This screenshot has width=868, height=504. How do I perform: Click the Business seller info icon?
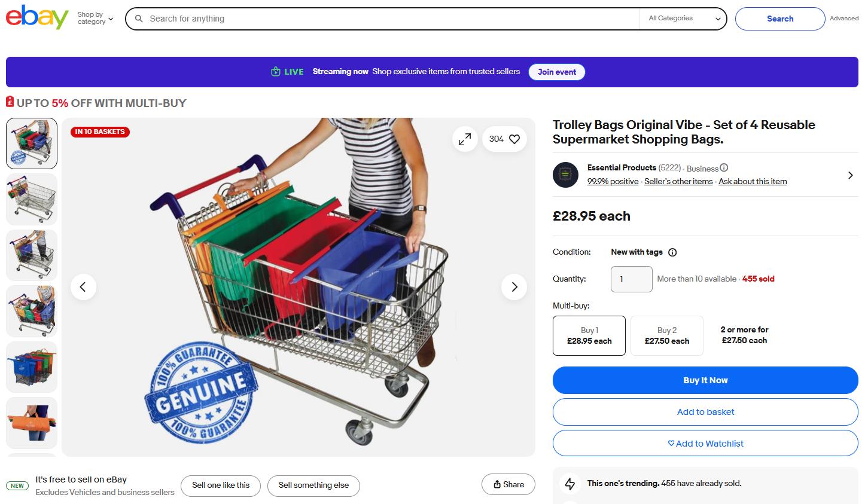click(x=724, y=168)
